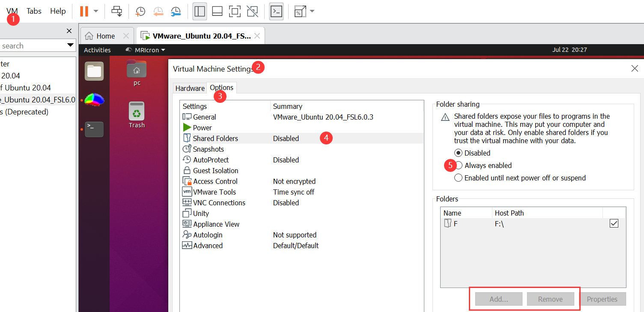Select Appliance View in the settings list

click(302, 224)
